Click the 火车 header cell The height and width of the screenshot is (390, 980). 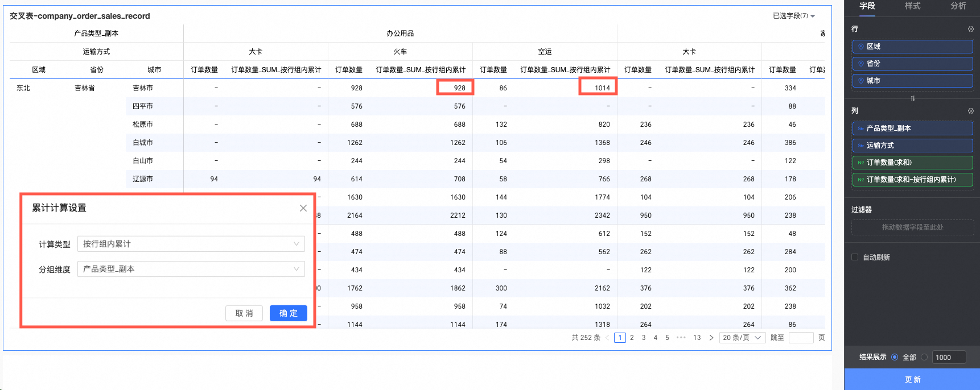[400, 52]
